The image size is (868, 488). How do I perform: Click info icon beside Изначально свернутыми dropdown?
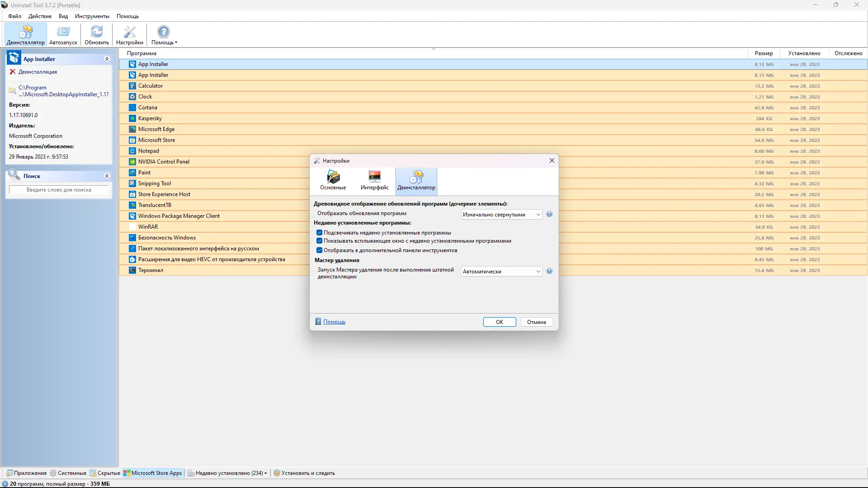(x=549, y=214)
